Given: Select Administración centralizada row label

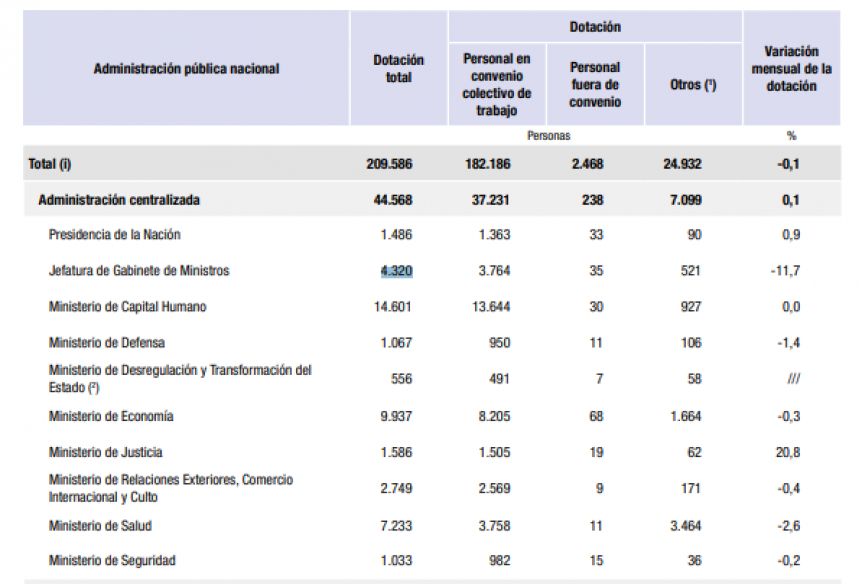Looking at the screenshot, I should coord(119,200).
